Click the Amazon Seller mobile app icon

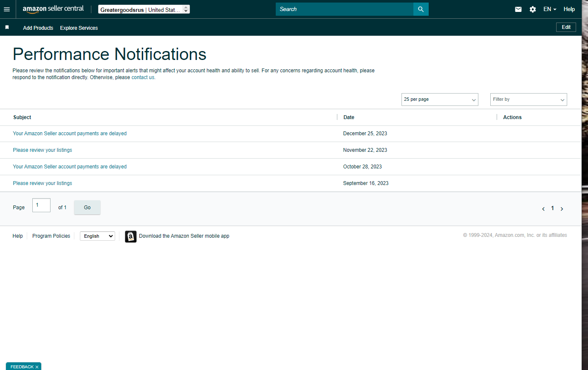[x=131, y=236]
